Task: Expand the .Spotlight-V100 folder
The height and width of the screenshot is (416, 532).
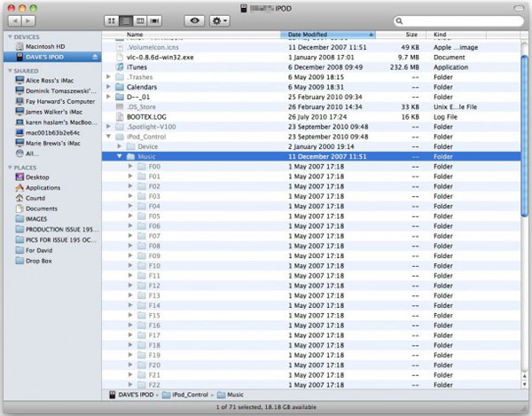Action: pyautogui.click(x=108, y=127)
